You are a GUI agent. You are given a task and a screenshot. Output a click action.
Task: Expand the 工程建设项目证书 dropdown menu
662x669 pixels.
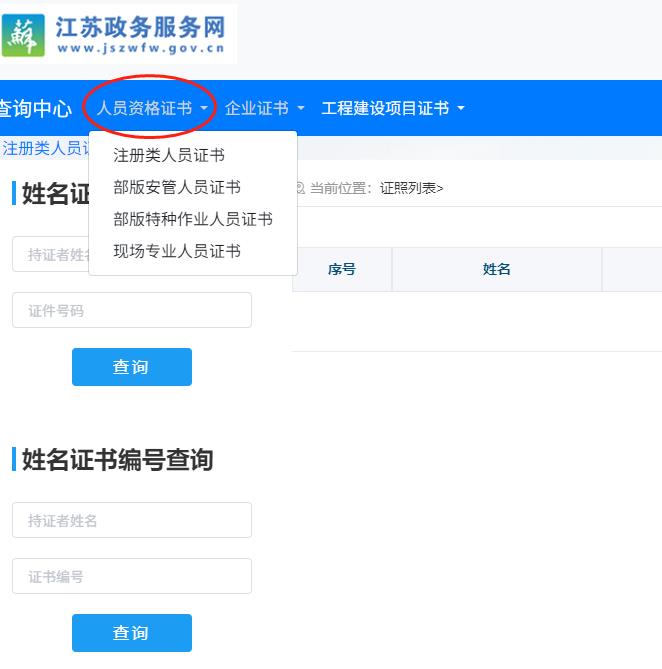point(392,108)
